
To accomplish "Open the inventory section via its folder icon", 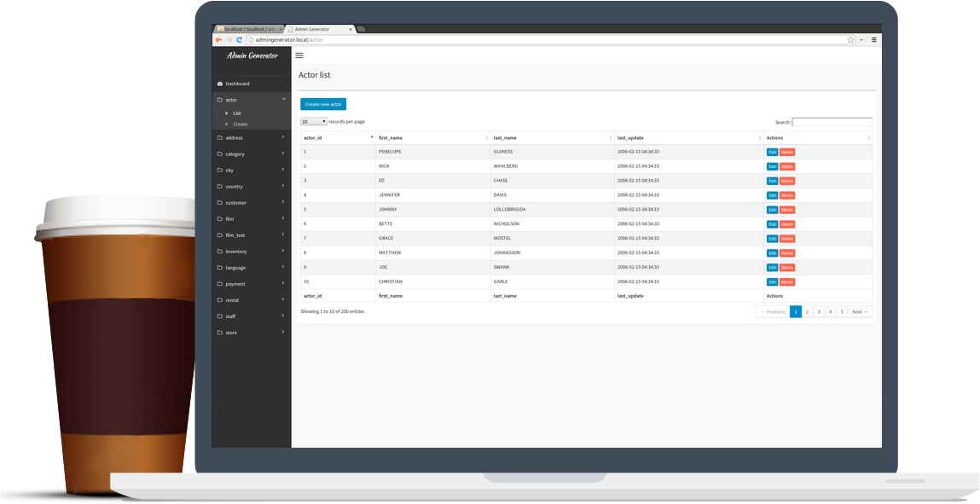I will coord(220,251).
